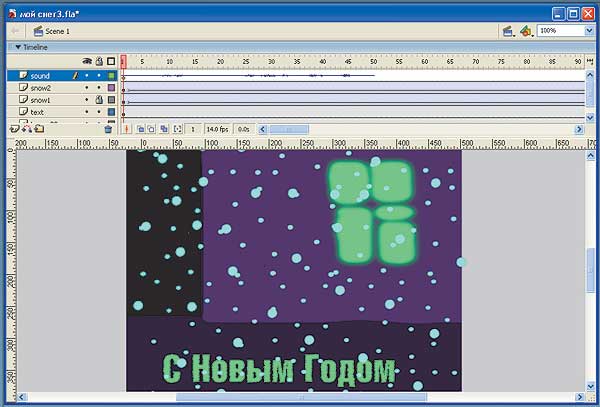The image size is (600, 407).
Task: Toggle the Onion Skin Outlines button
Action: (152, 129)
